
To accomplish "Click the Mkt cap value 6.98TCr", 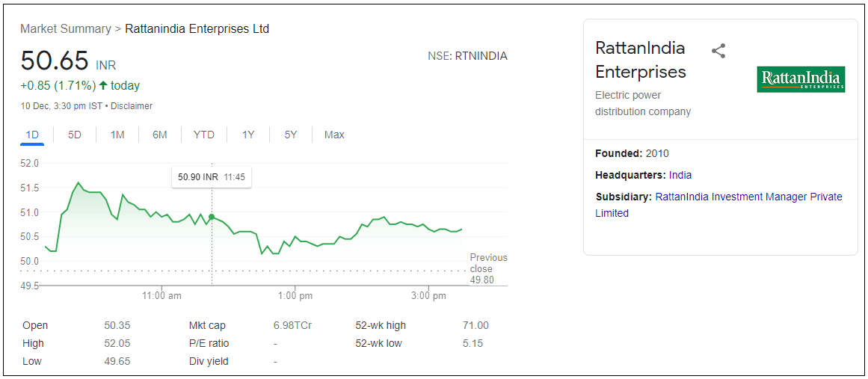I will tap(292, 325).
